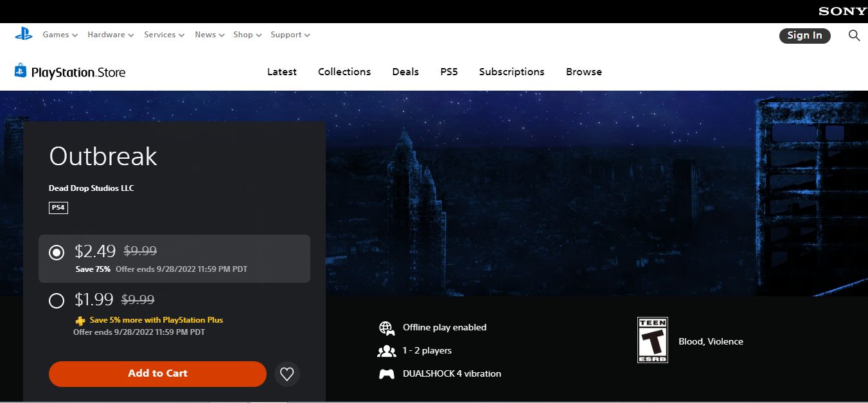The height and width of the screenshot is (403, 868).
Task: Click the DUALSHOCK controller icon
Action: pyautogui.click(x=386, y=374)
